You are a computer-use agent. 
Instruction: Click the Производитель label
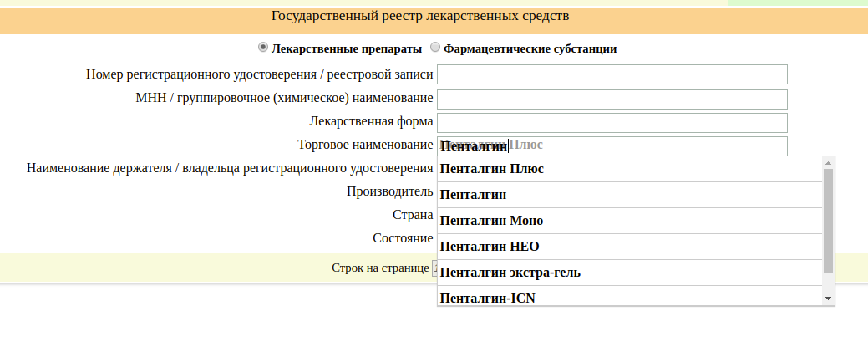(x=389, y=191)
